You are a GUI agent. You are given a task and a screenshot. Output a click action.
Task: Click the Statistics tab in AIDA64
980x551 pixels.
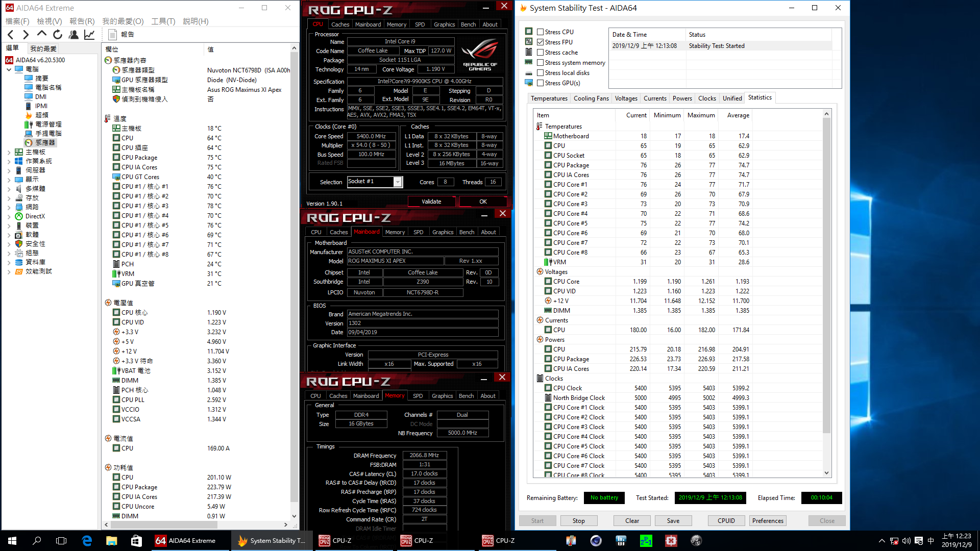click(x=758, y=97)
